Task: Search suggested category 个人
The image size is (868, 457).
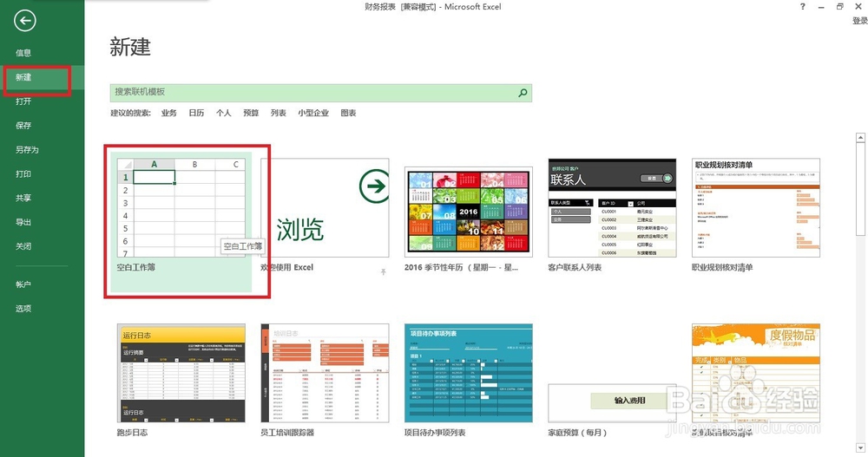Action: point(224,113)
